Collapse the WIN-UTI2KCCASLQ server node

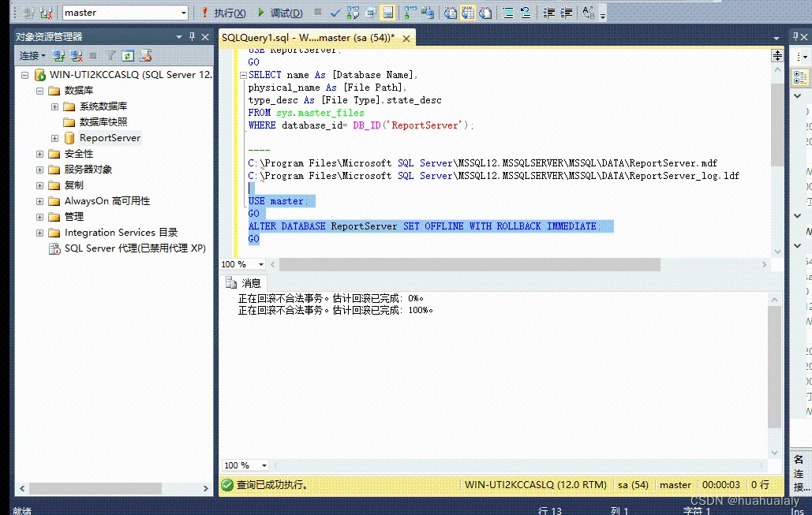coord(24,75)
